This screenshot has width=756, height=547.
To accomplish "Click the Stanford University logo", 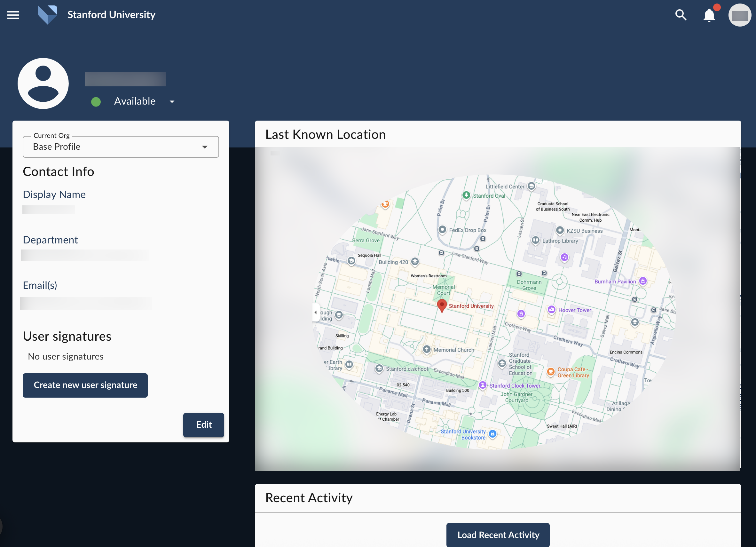I will coord(48,14).
